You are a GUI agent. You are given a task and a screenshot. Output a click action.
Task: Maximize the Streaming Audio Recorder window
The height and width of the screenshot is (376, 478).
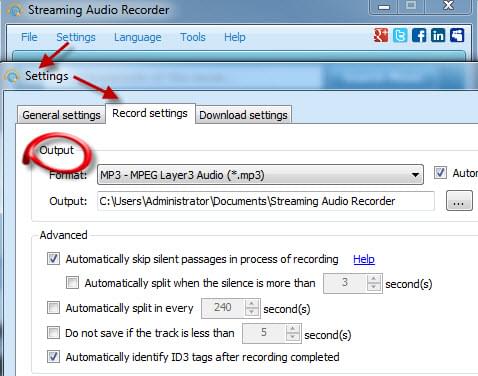click(411, 6)
